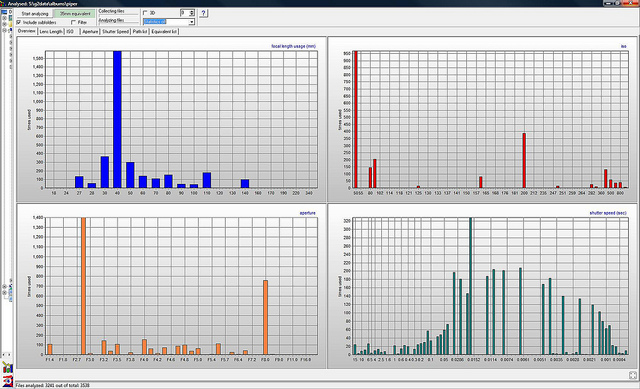Viewport: 640px width, 389px height.
Task: Enable the 3D checkbox
Action: click(145, 13)
